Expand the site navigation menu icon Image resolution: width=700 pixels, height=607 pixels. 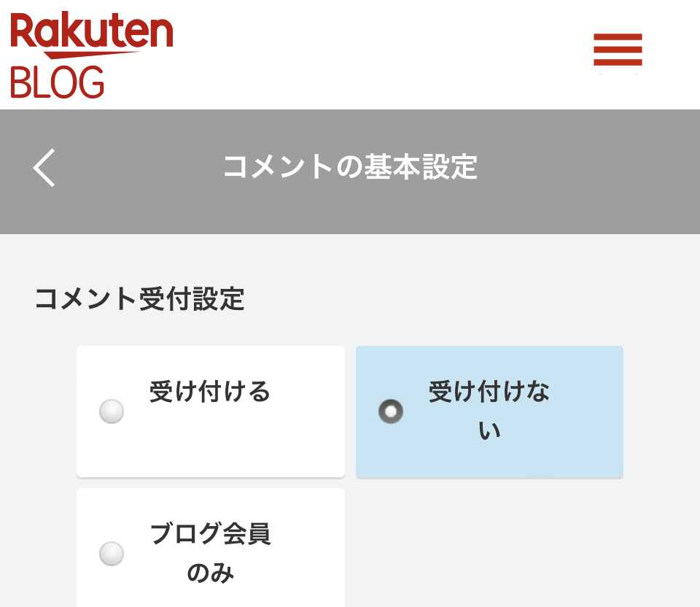[618, 50]
